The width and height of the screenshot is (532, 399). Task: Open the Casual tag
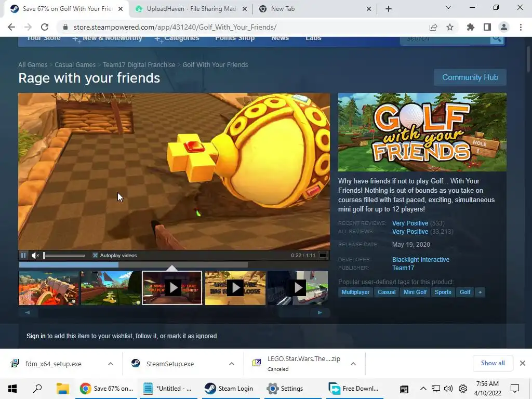click(x=387, y=292)
